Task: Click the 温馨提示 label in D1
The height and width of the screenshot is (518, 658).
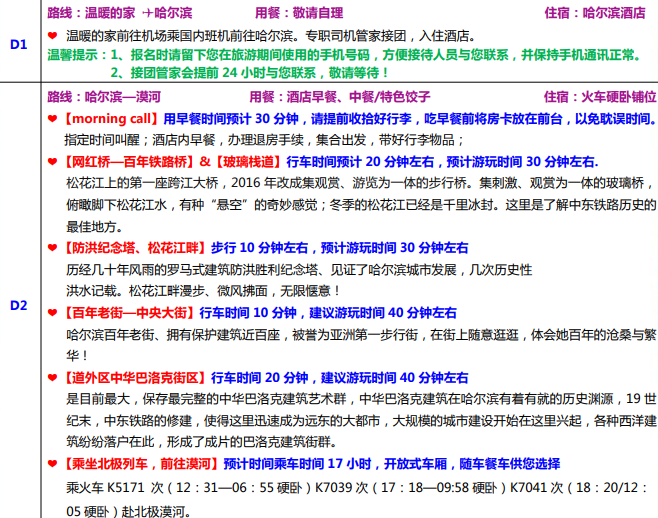Action: click(x=75, y=57)
